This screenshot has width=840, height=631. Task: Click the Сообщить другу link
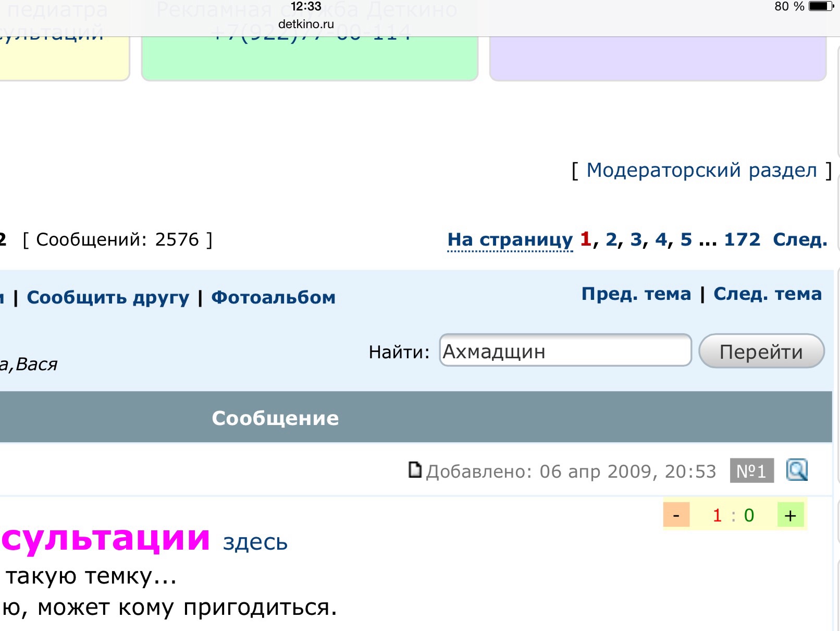pos(108,297)
